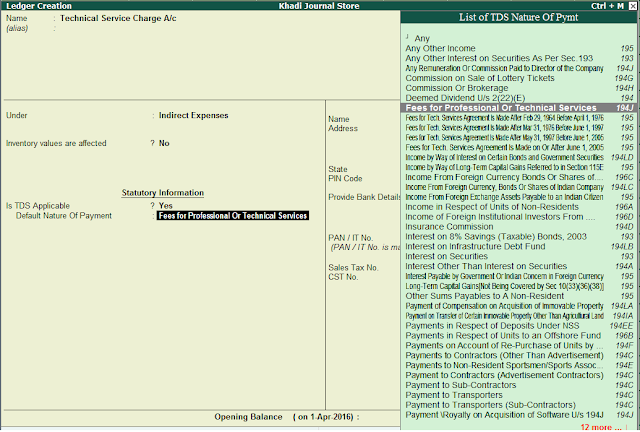
Task: Choose the Payment to Transporters 194C row
Action: [x=519, y=395]
